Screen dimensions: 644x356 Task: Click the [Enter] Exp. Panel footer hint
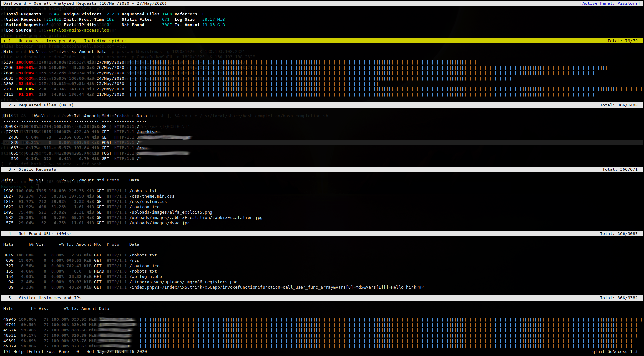(x=49, y=352)
